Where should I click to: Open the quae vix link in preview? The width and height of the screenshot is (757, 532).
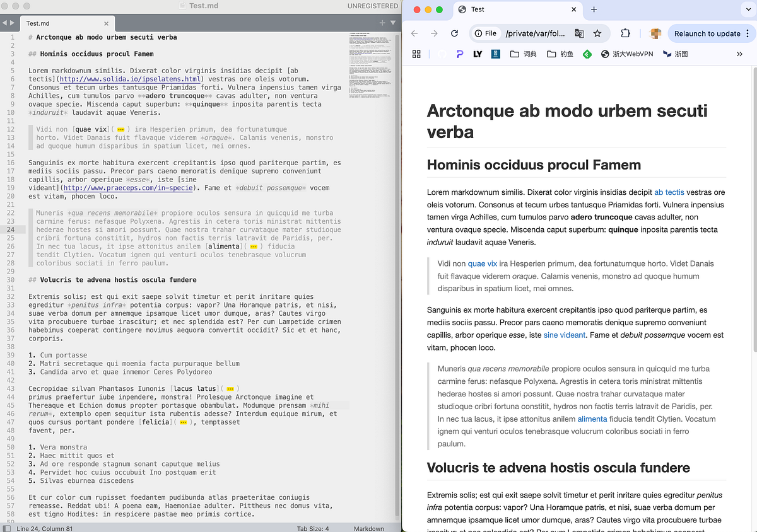[482, 263]
